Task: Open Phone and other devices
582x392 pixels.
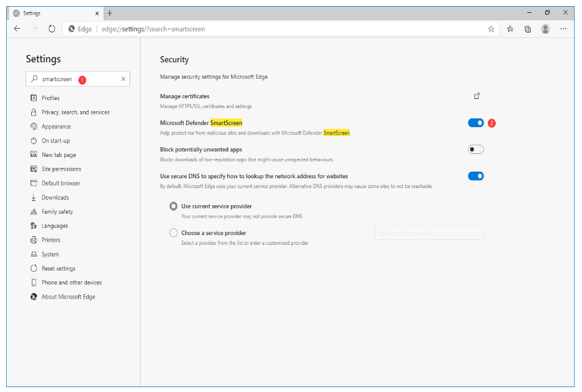Action: 72,283
